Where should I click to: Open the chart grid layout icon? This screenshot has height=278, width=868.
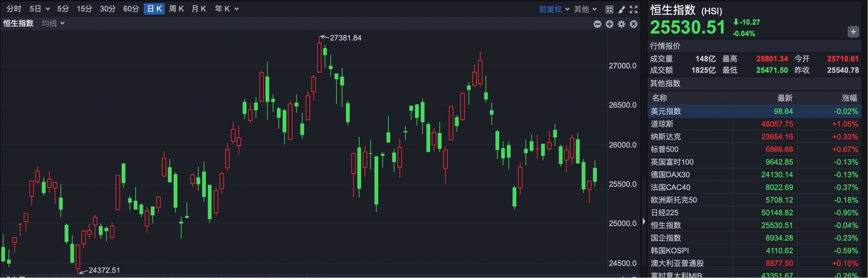(609, 9)
